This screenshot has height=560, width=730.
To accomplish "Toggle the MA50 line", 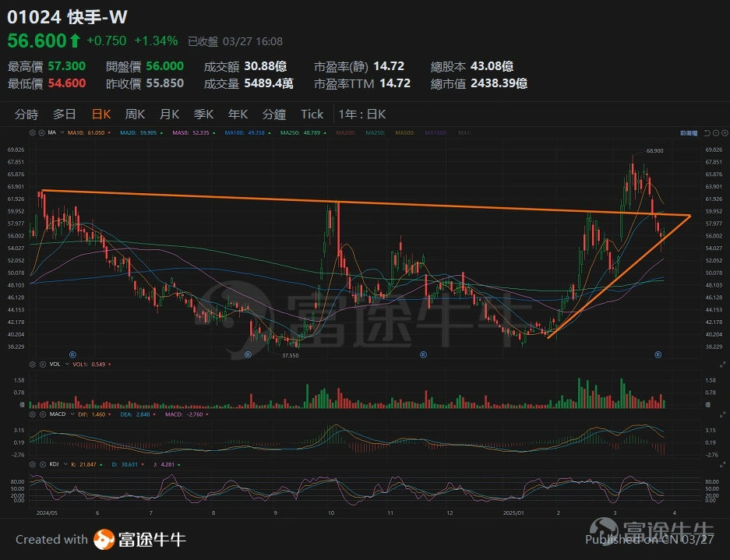I will (x=194, y=132).
